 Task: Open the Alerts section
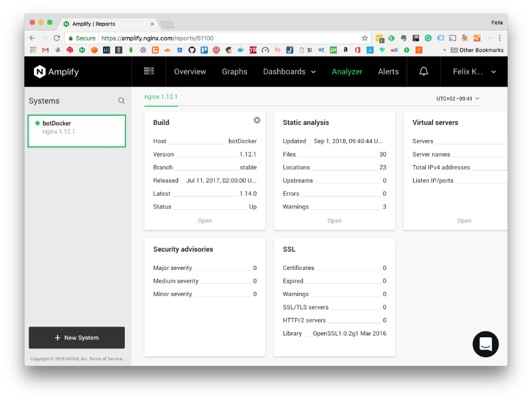(x=388, y=72)
